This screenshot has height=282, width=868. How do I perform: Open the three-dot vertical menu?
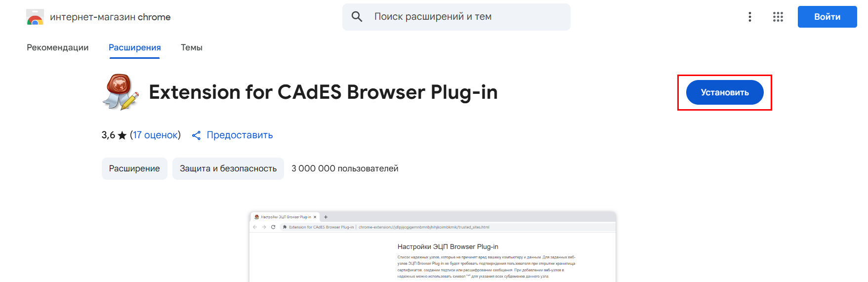click(749, 17)
